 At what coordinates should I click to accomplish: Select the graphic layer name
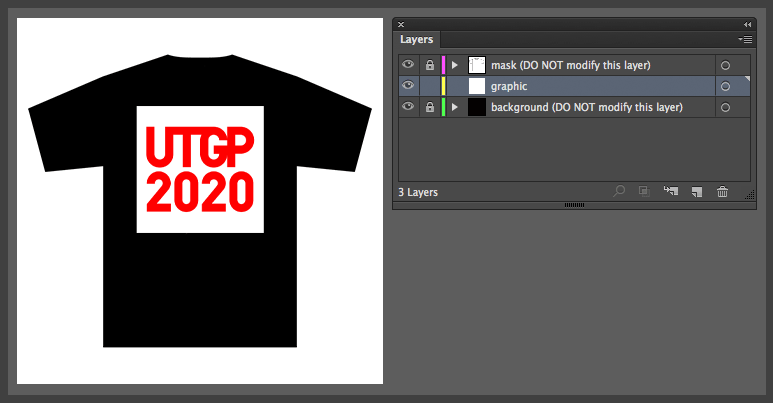[x=509, y=86]
